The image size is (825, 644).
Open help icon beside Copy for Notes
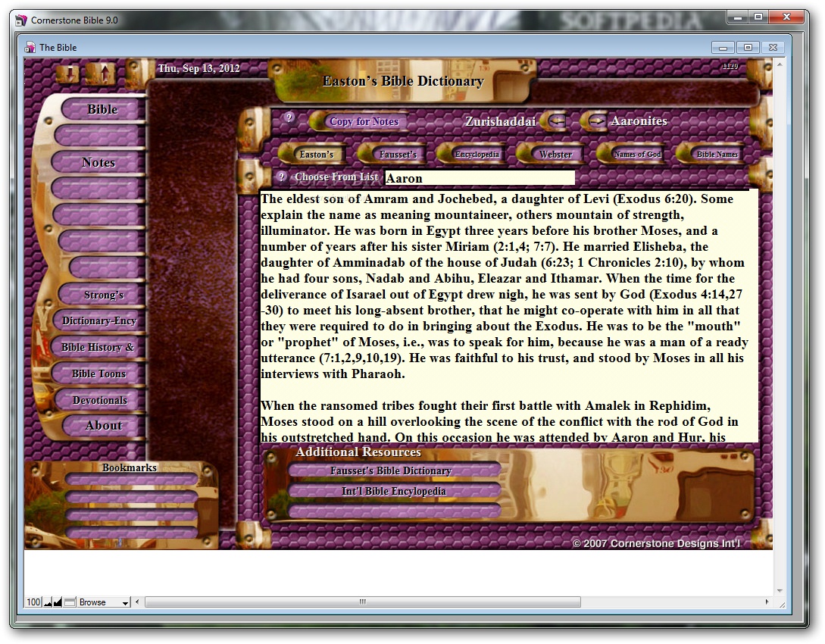coord(289,117)
